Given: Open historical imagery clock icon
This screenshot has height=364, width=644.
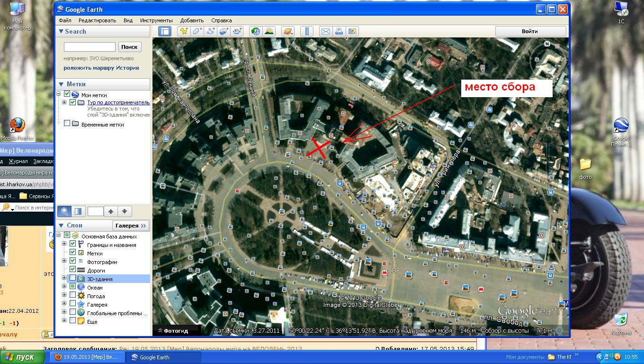Looking at the screenshot, I should (256, 32).
